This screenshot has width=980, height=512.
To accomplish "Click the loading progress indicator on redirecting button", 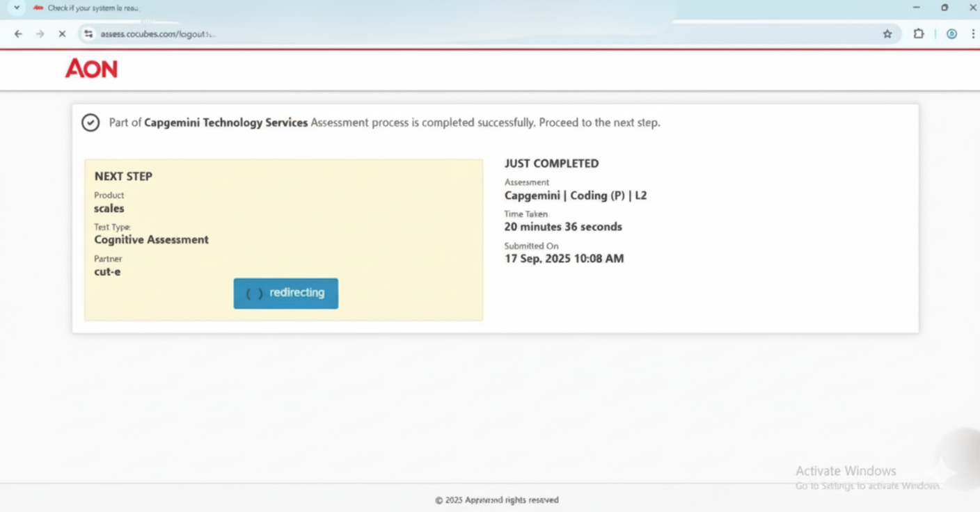I will [x=253, y=293].
